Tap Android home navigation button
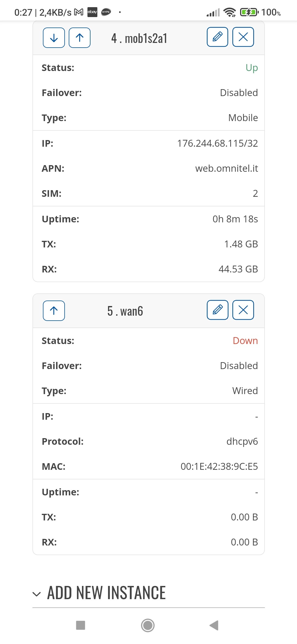 point(148,625)
